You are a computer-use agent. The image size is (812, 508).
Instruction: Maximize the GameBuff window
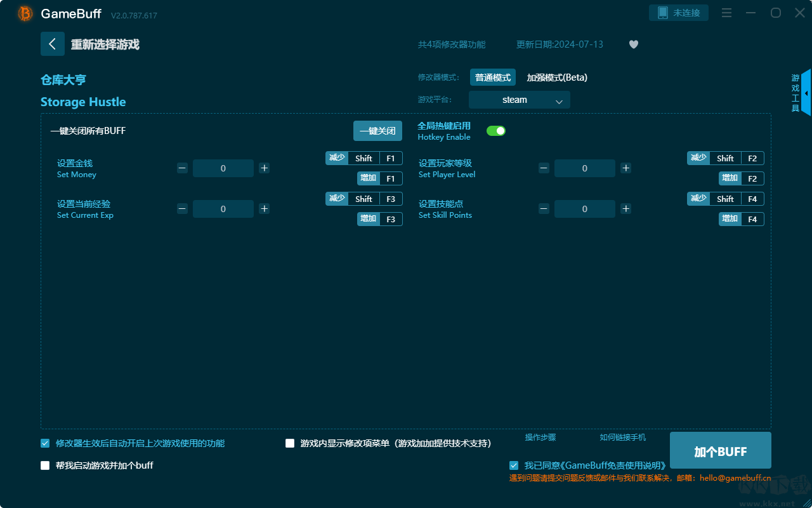[775, 13]
